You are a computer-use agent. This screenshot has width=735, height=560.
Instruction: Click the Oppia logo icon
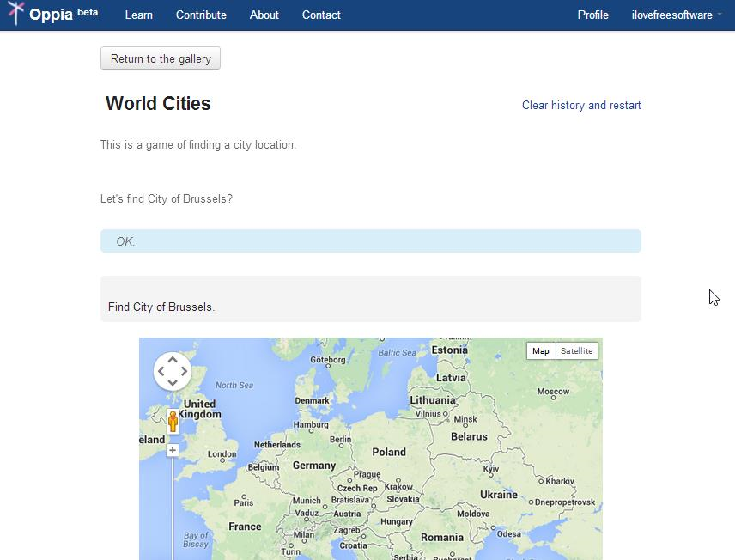point(15,13)
